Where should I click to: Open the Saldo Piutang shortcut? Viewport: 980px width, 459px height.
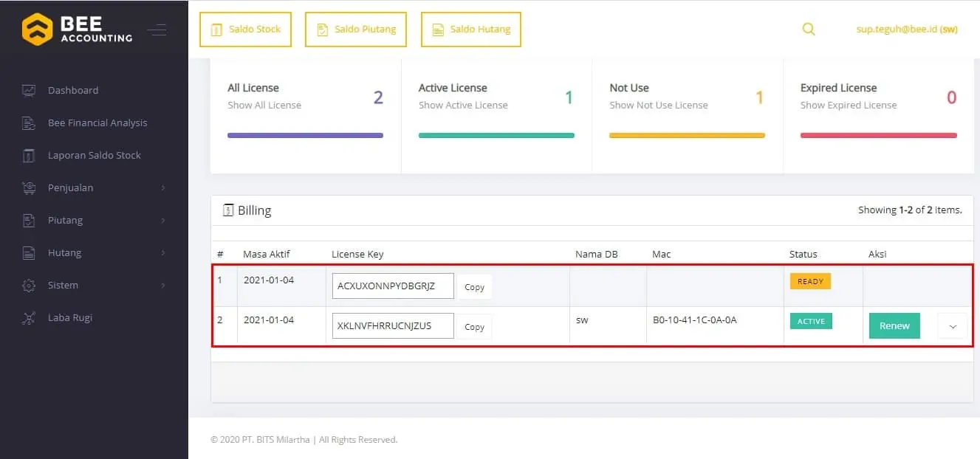tap(356, 30)
